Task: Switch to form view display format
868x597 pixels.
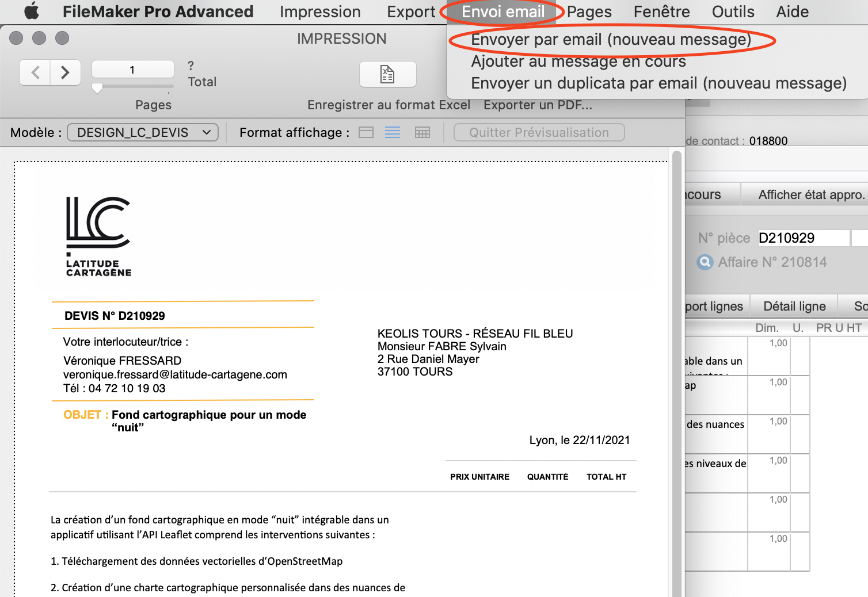Action: point(366,133)
